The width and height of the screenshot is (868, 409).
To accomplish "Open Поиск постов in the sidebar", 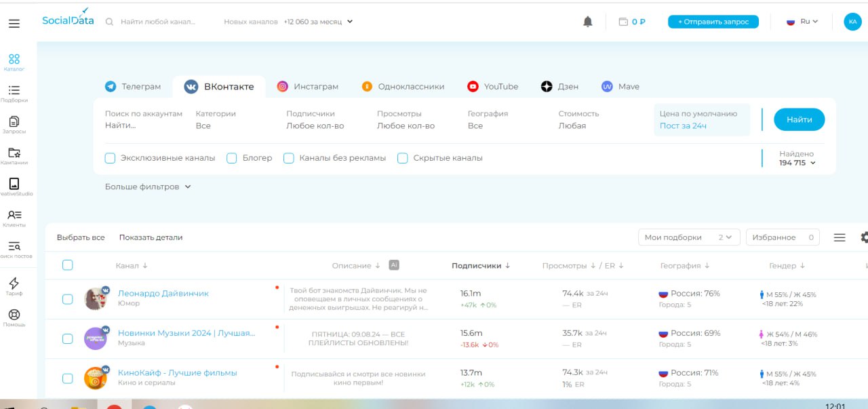I will pyautogui.click(x=14, y=250).
